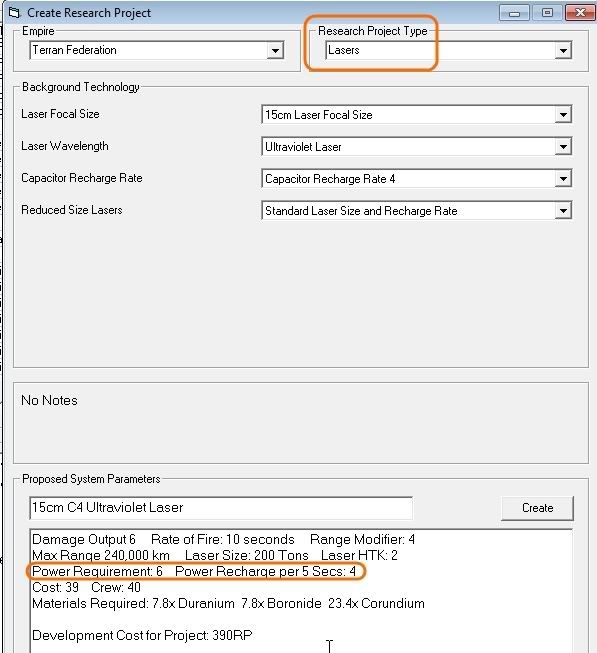The image size is (597, 653).
Task: Open the Empire dropdown arrow
Action: click(275, 51)
